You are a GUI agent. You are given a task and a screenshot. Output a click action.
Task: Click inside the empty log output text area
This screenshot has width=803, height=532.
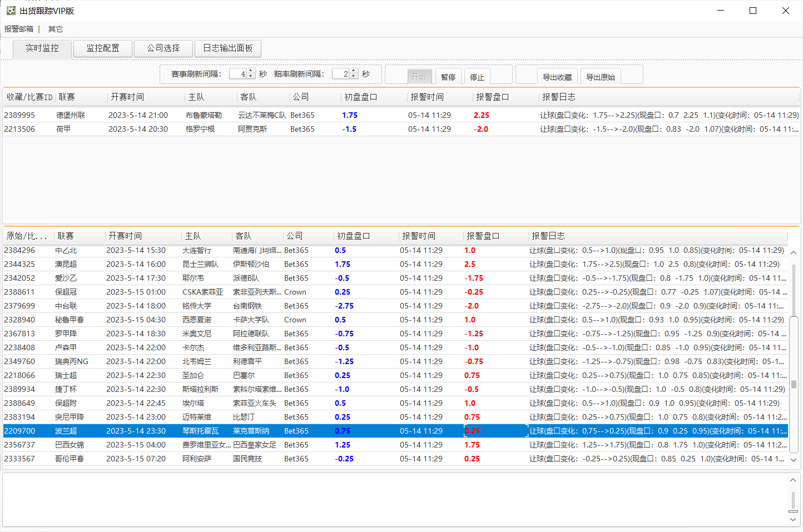coord(395,499)
